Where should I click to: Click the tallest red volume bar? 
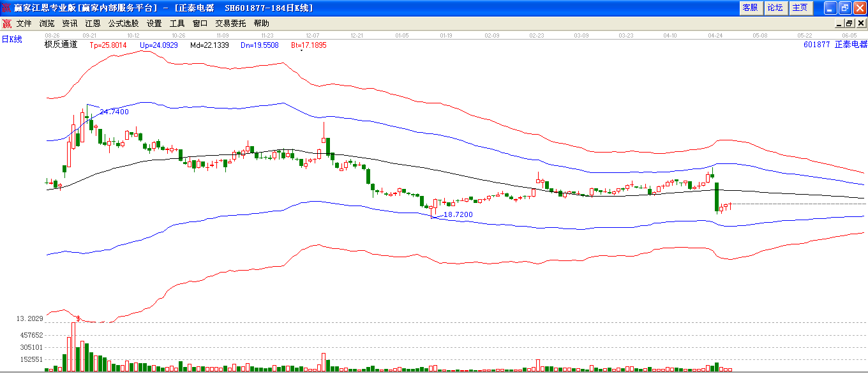click(x=73, y=347)
